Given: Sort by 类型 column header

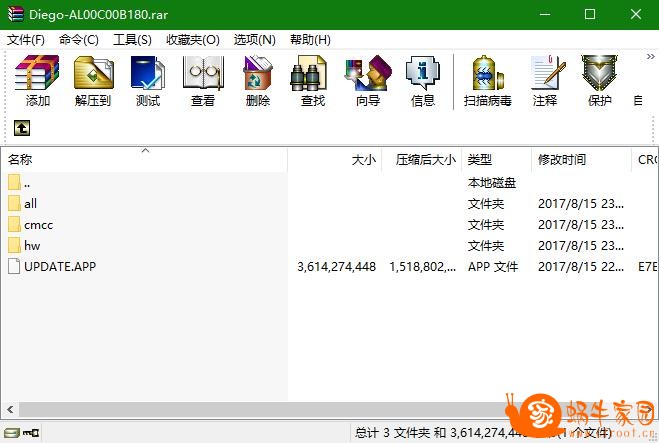Looking at the screenshot, I should [496, 160].
